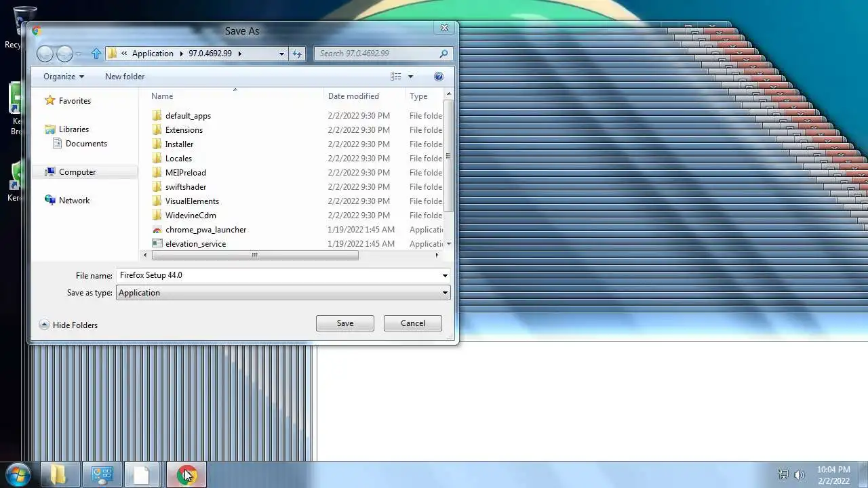Click the Locales folder icon
Image resolution: width=868 pixels, height=488 pixels.
[x=157, y=159]
